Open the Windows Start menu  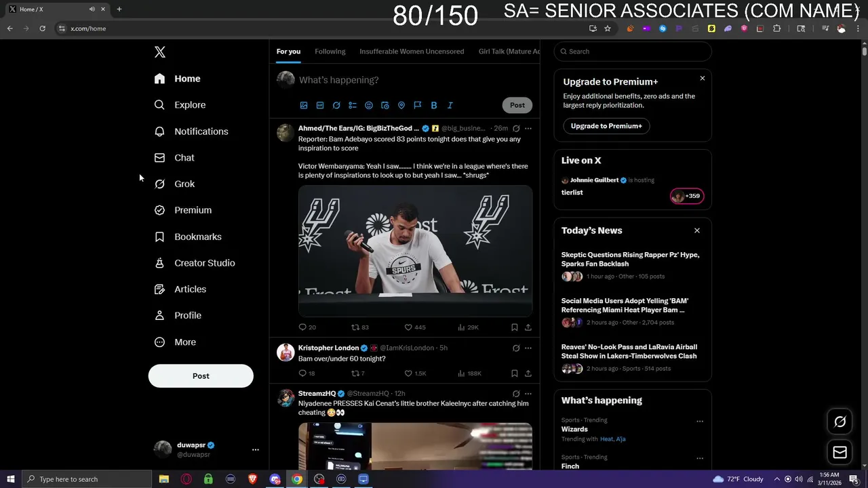click(10, 479)
